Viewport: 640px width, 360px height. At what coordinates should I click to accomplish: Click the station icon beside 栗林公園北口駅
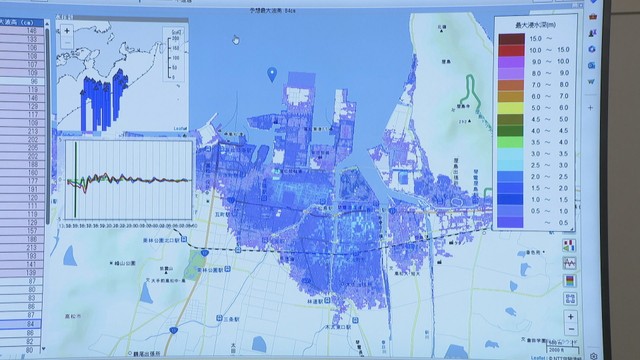[184, 240]
